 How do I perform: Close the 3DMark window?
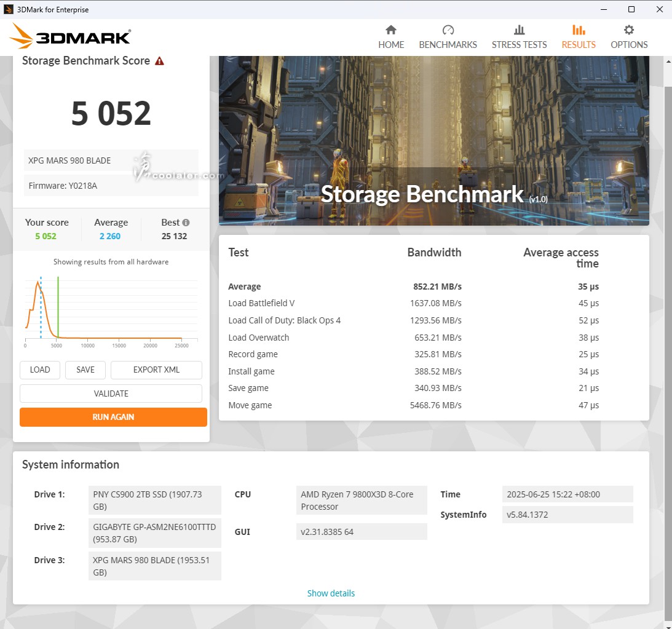(660, 9)
